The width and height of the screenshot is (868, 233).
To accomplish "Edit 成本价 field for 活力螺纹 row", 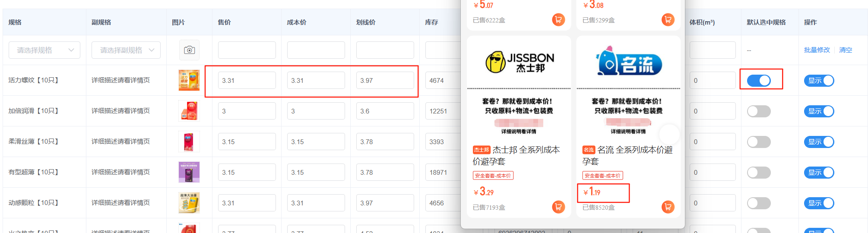I will 316,81.
